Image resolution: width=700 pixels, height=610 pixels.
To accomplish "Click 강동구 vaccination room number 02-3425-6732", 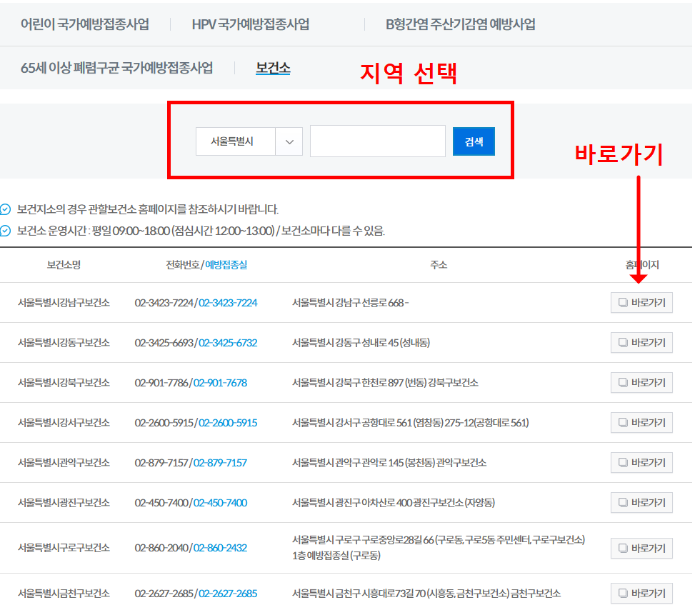I will click(228, 343).
